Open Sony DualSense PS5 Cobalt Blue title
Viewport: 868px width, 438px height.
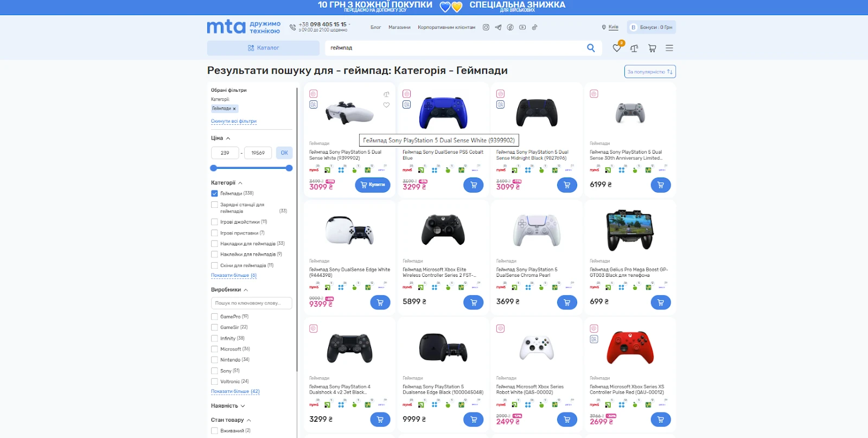(443, 155)
